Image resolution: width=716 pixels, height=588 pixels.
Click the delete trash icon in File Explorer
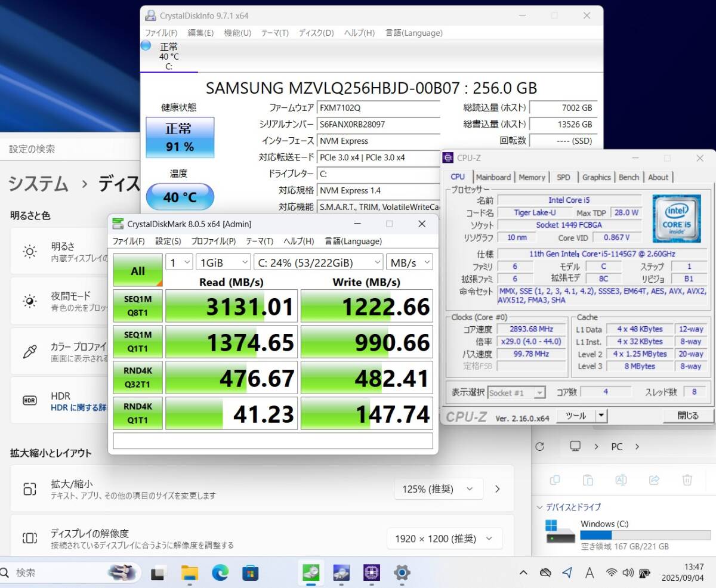click(687, 480)
